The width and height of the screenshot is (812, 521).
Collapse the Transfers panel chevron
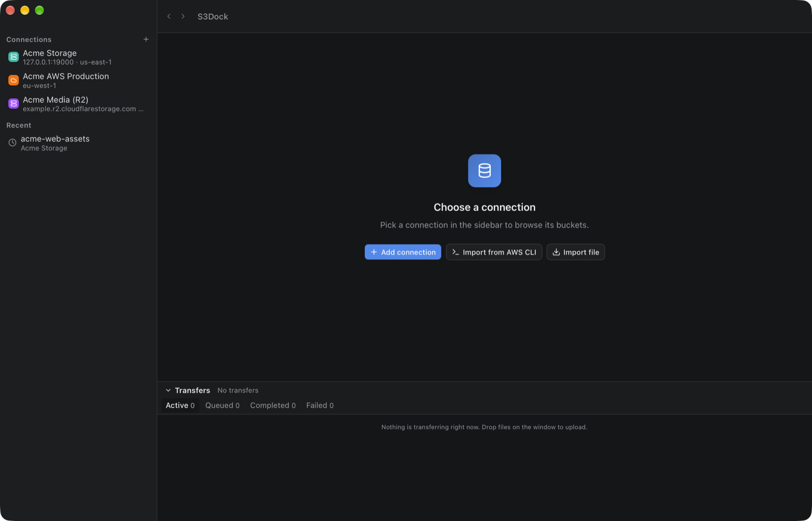click(168, 390)
